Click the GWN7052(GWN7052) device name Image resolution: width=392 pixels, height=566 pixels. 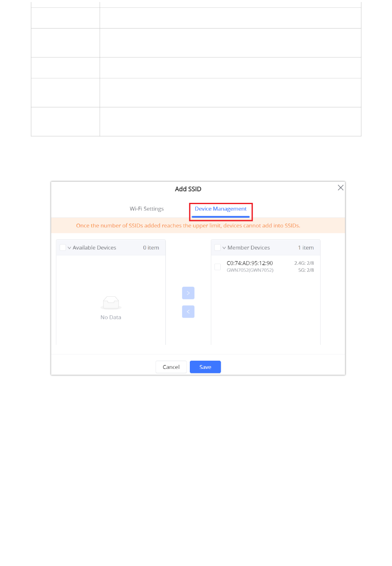250,270
